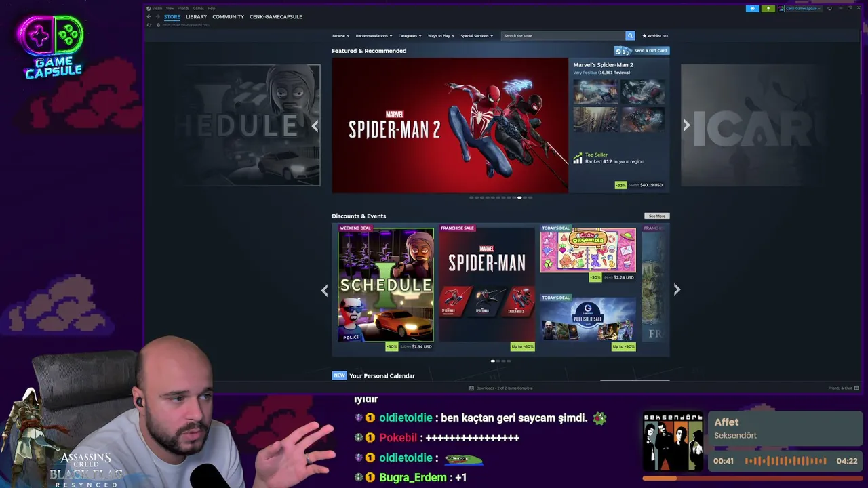This screenshot has width=868, height=488.
Task: View the top-left Spider-Man 2 screenshot
Action: tap(595, 91)
